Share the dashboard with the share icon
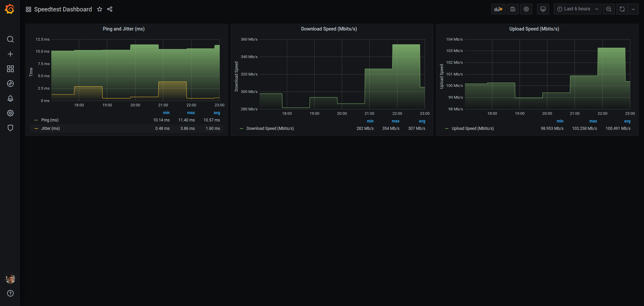This screenshot has height=306, width=644. point(110,9)
